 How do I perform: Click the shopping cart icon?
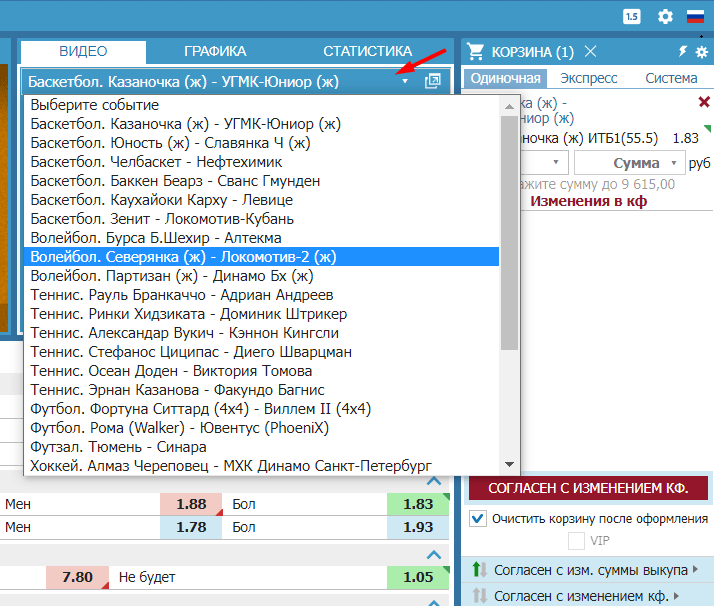(475, 51)
